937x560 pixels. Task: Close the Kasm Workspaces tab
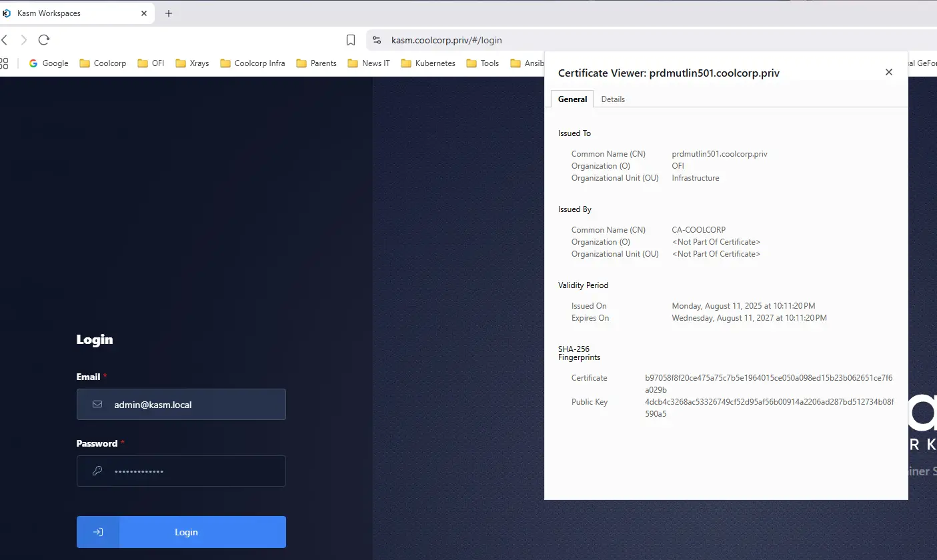[x=144, y=13]
